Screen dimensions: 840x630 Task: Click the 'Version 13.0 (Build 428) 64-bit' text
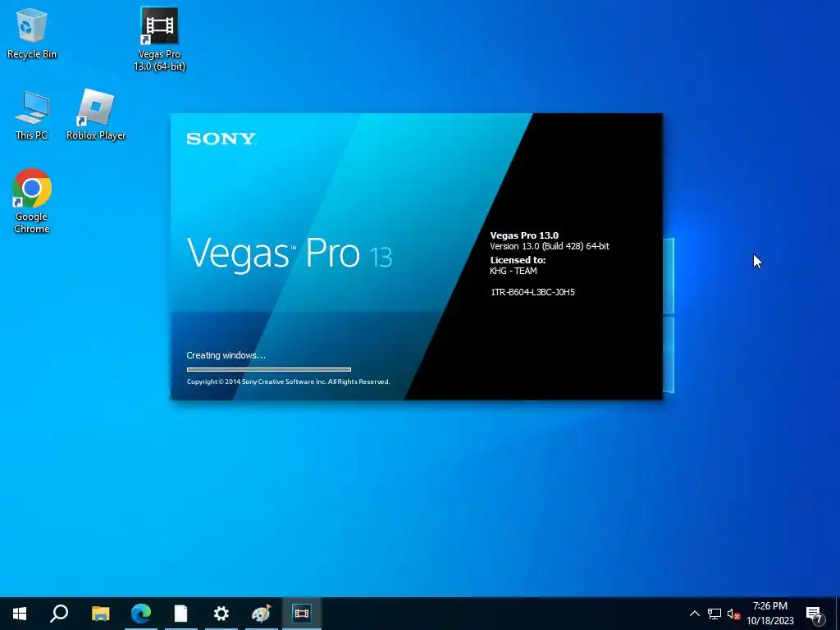click(x=550, y=246)
